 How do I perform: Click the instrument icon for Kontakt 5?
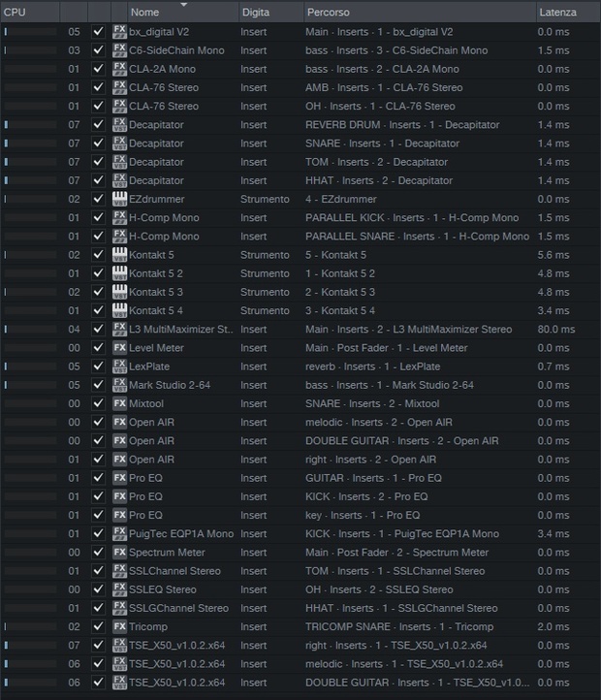point(119,255)
